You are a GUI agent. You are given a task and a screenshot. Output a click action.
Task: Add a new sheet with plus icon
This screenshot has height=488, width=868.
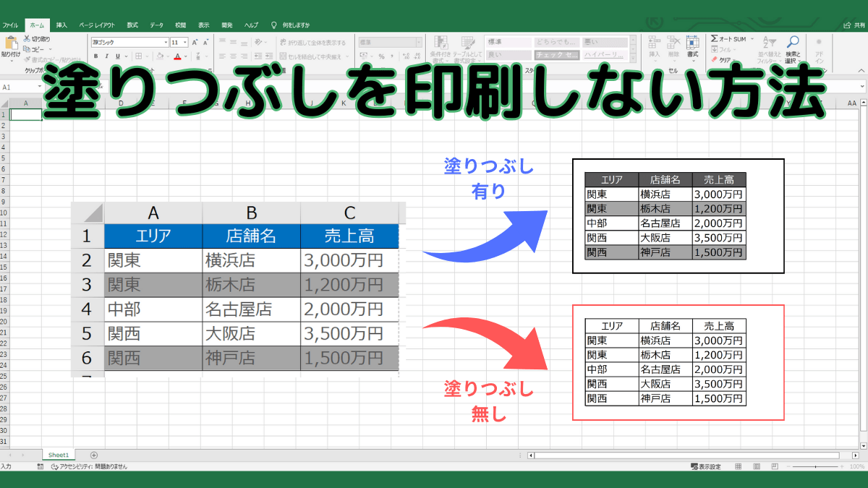[x=94, y=455]
